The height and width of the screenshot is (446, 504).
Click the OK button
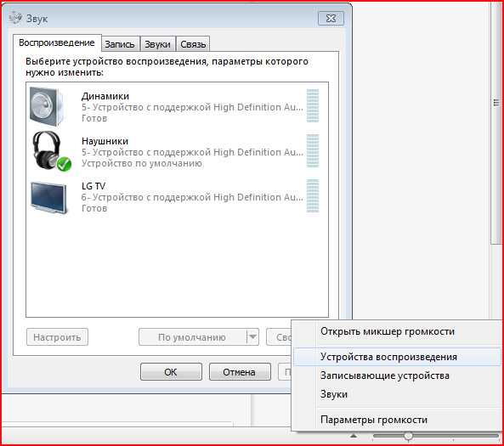tap(171, 372)
